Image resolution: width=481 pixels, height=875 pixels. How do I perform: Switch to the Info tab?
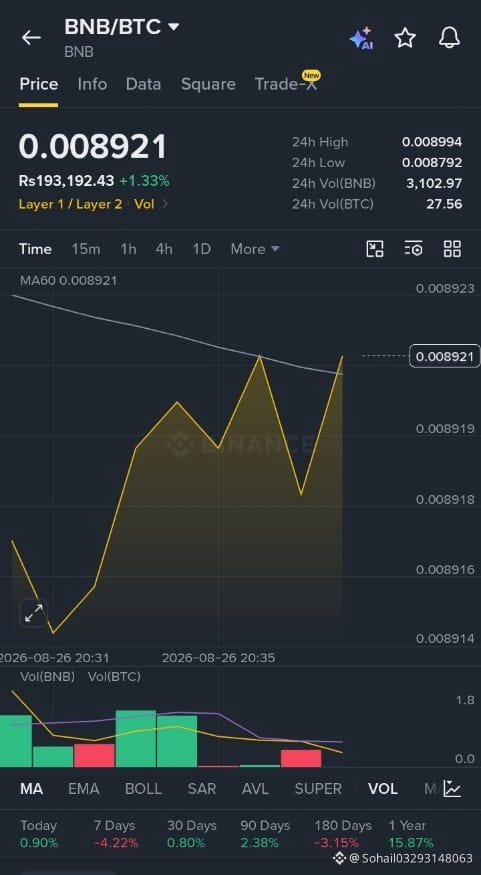coord(92,84)
